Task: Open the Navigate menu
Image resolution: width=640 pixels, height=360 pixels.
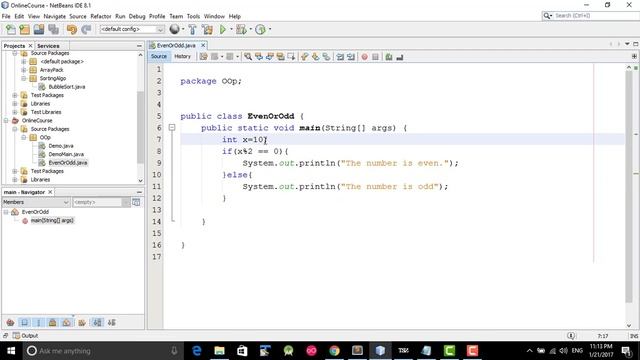Action: (55, 16)
